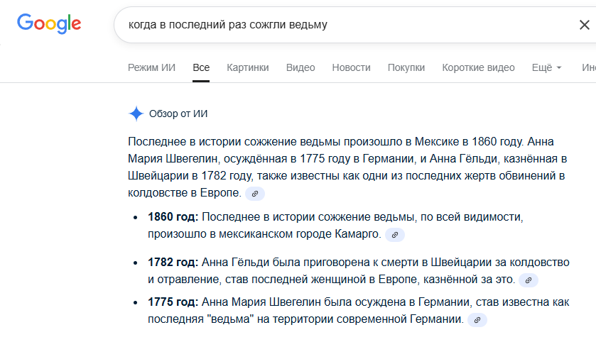The width and height of the screenshot is (596, 364).
Task: Open source link icon for 1782 bullet
Action: [529, 280]
